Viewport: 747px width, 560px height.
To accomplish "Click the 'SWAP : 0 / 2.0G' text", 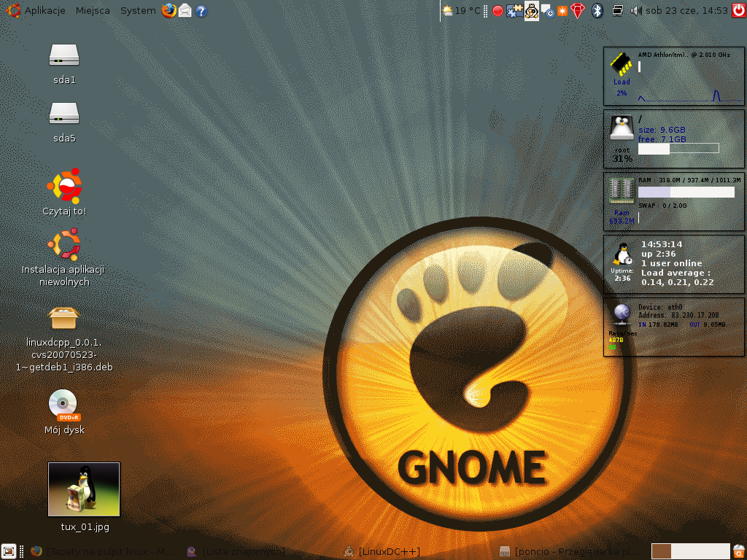I will click(x=662, y=206).
